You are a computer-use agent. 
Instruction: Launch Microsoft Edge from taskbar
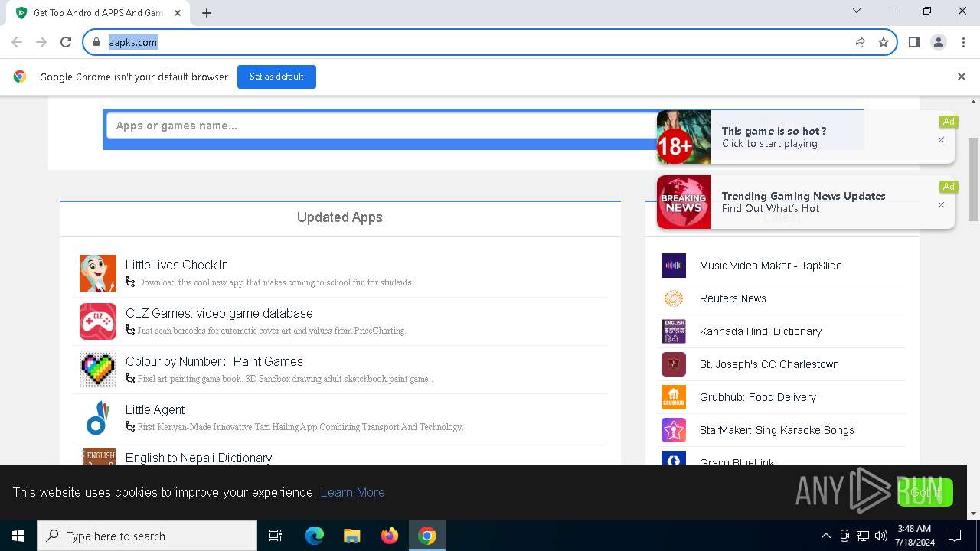point(315,536)
